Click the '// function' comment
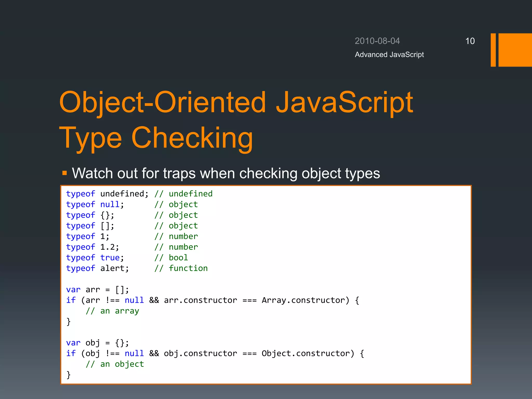Viewport: 532px width, 399px height. point(181,268)
